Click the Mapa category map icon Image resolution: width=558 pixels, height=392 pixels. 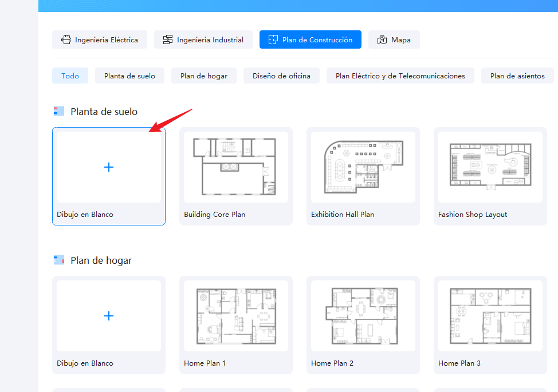(x=382, y=40)
